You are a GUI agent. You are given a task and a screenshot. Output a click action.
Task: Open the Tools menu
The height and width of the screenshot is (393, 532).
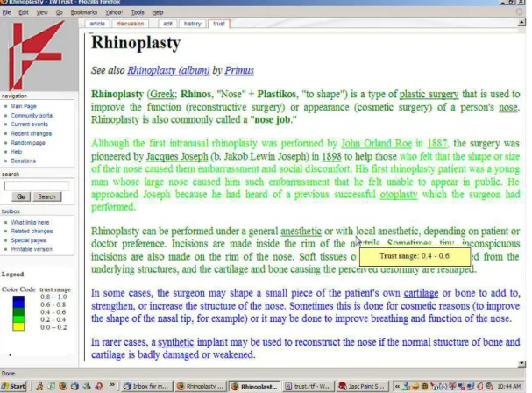(x=138, y=12)
